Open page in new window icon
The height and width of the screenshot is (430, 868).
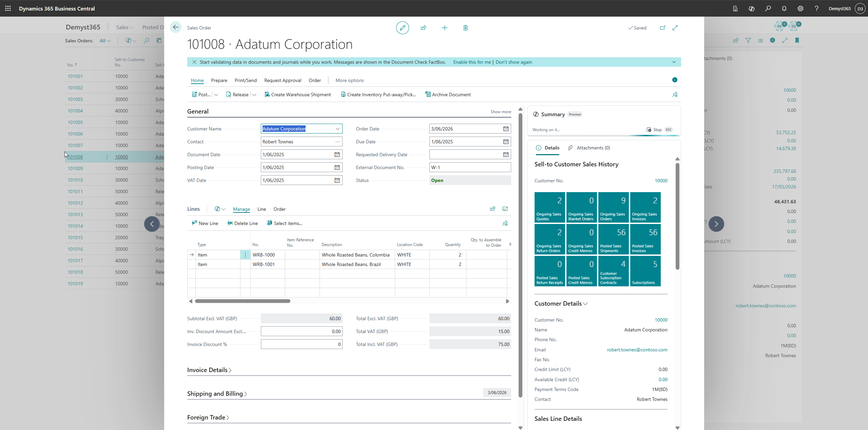coord(662,28)
